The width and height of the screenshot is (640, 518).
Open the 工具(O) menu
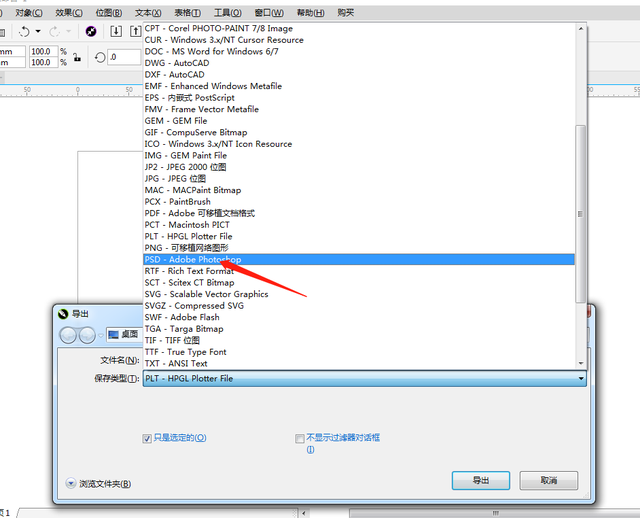(228, 13)
